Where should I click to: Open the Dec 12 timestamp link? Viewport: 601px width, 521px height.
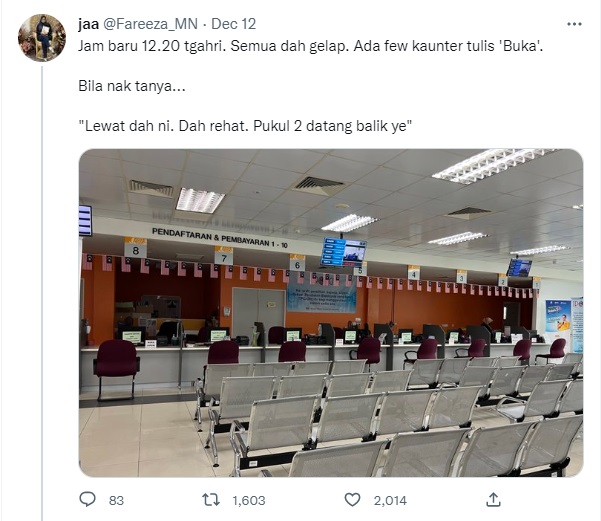tap(233, 24)
